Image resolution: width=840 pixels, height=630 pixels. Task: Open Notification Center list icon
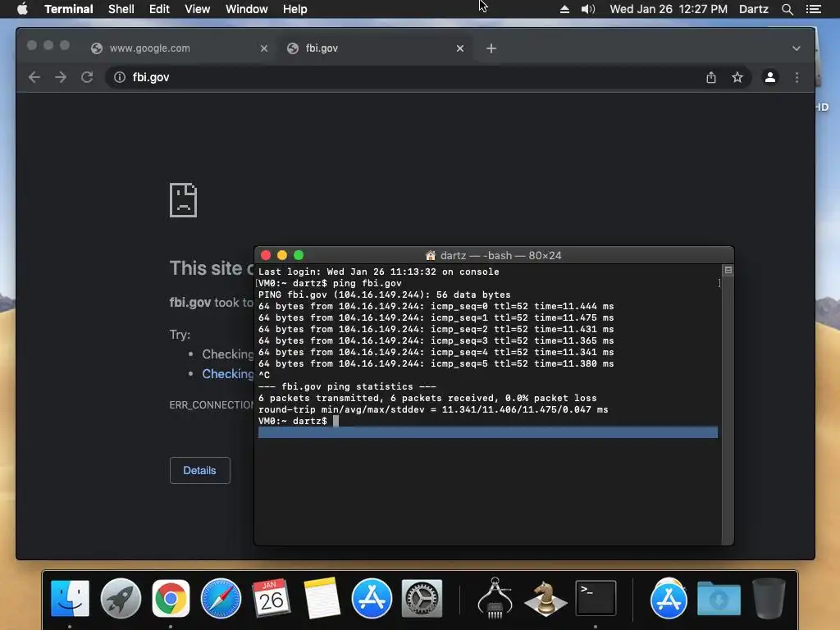pyautogui.click(x=813, y=9)
